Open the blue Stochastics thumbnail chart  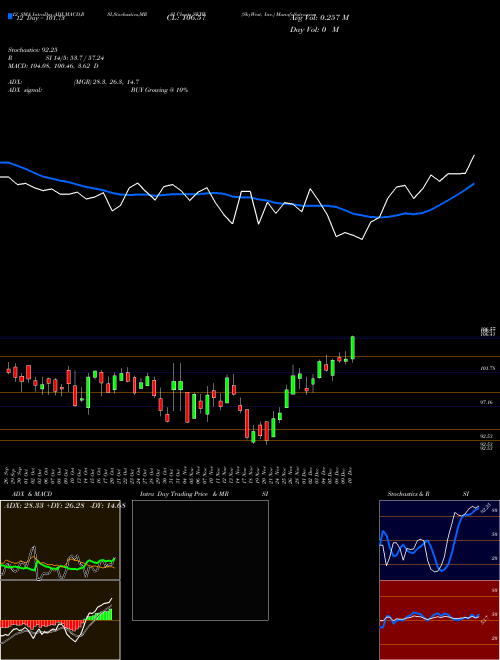click(439, 540)
